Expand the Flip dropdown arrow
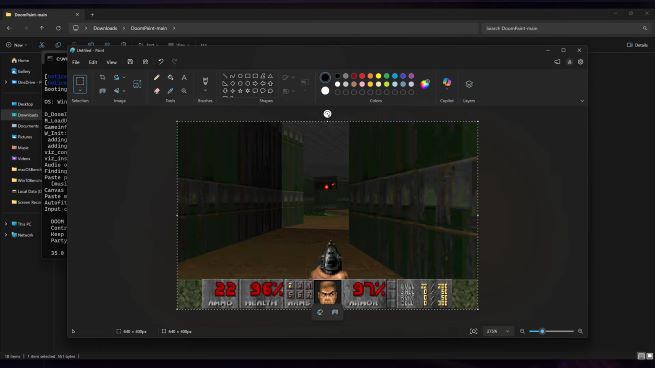This screenshot has width=655, height=368. 124,91
